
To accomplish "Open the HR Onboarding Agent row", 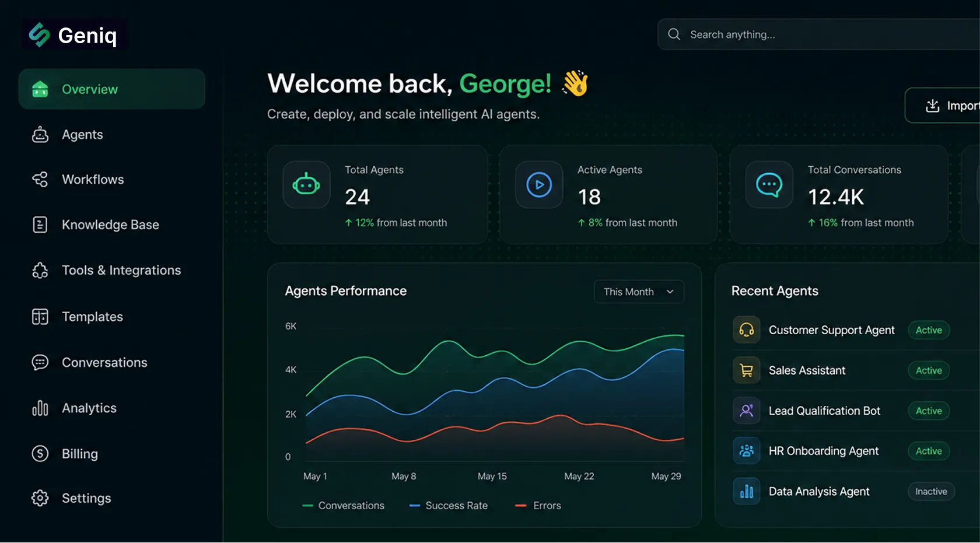I will pos(856,451).
